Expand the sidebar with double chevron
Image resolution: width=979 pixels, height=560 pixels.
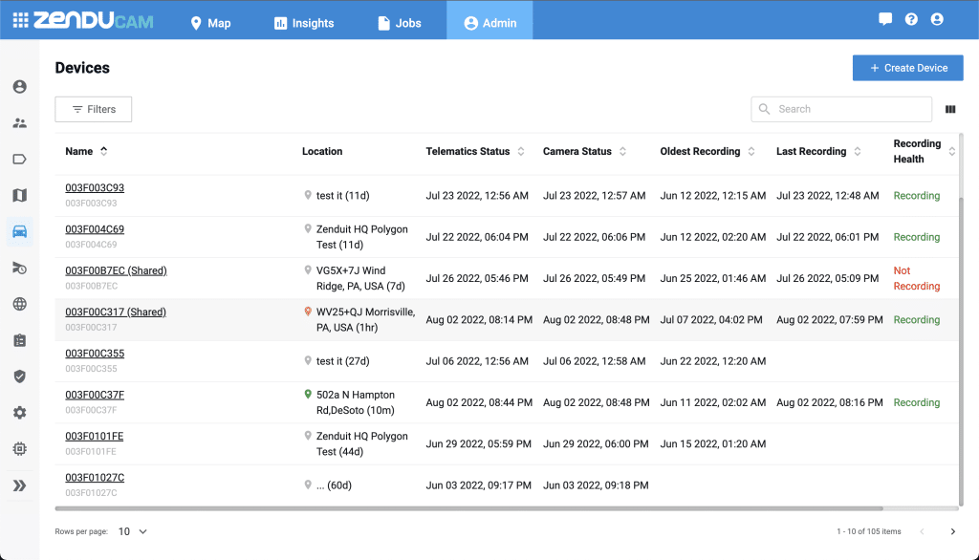20,485
